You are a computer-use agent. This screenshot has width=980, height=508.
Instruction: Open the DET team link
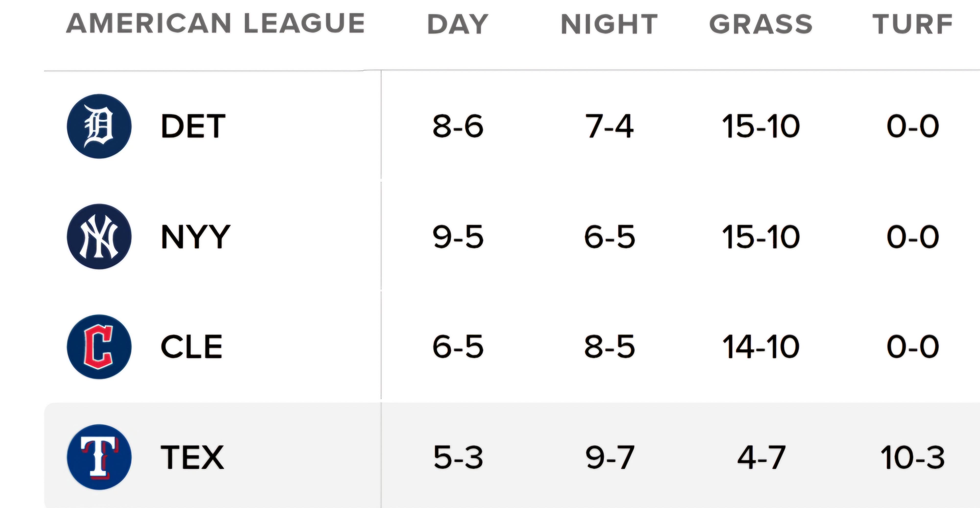point(193,126)
